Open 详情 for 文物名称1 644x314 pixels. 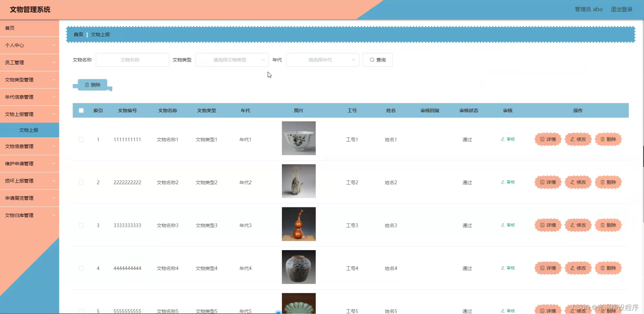(x=548, y=139)
